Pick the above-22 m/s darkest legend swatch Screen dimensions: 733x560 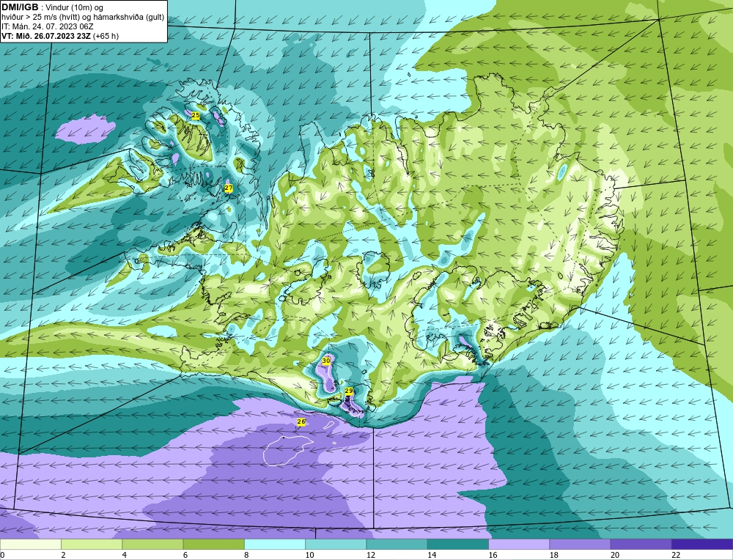[x=702, y=545]
